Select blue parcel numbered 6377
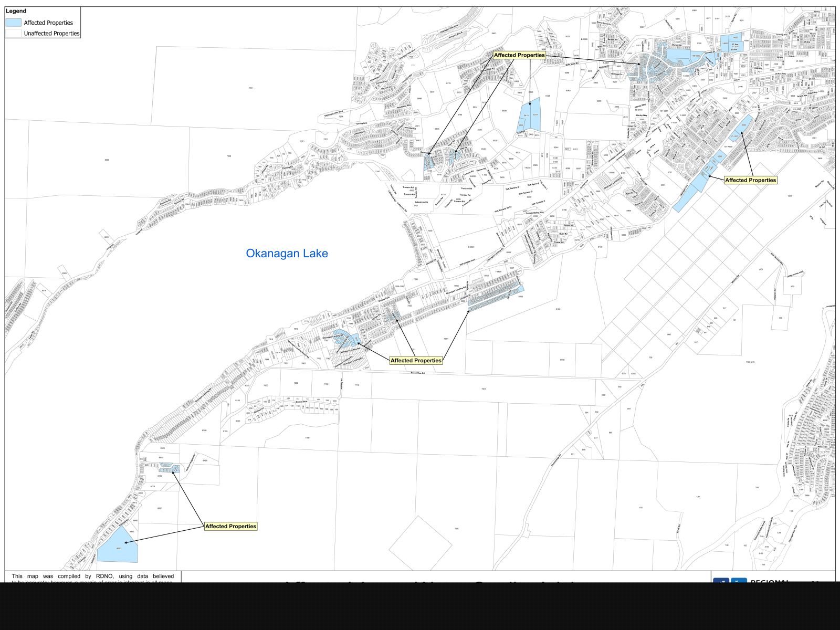Image resolution: width=840 pixels, height=630 pixels. [x=535, y=115]
